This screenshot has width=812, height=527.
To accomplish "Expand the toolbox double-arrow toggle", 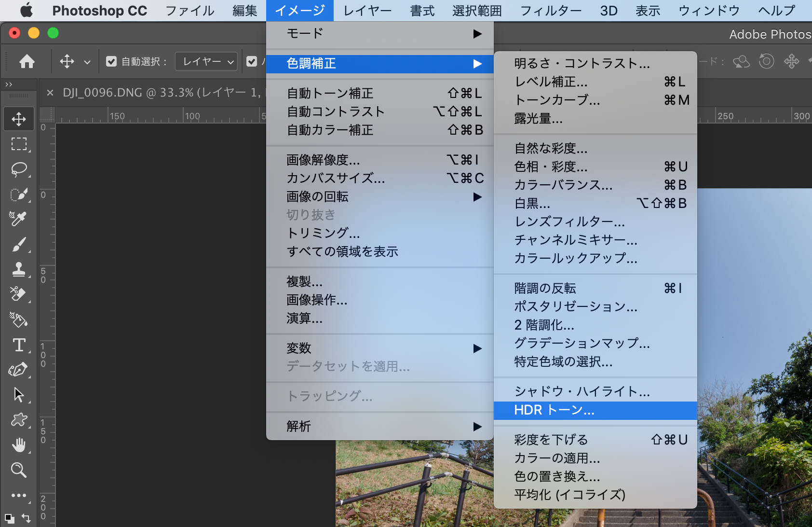I will [9, 84].
